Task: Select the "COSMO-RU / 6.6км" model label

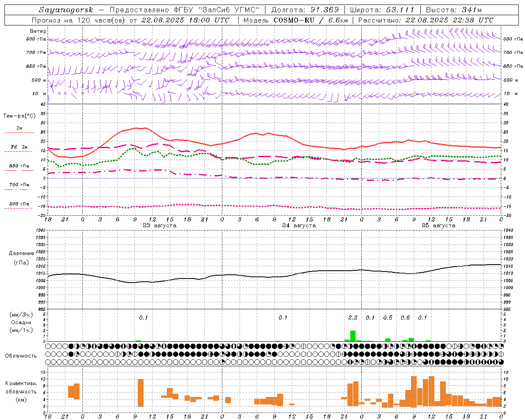Action: 311,20
